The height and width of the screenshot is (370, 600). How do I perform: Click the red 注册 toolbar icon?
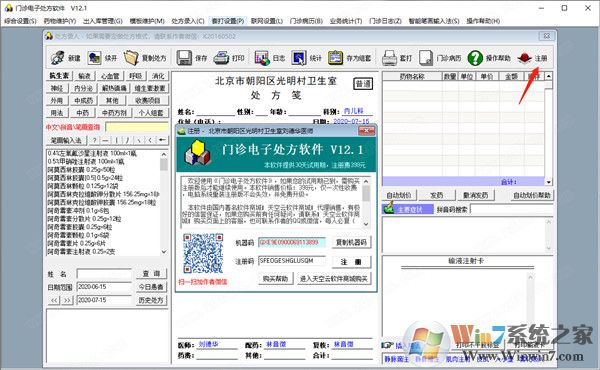524,58
